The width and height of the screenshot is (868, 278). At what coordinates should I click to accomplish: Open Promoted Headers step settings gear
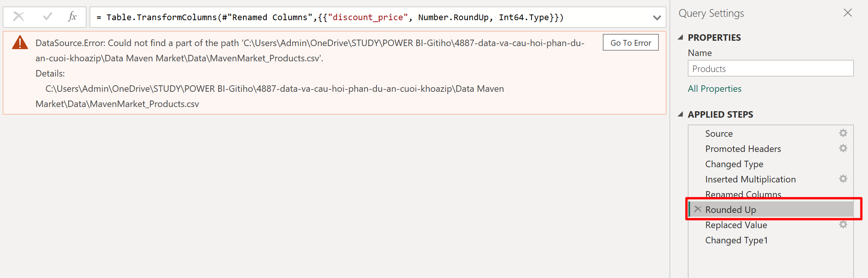click(843, 148)
